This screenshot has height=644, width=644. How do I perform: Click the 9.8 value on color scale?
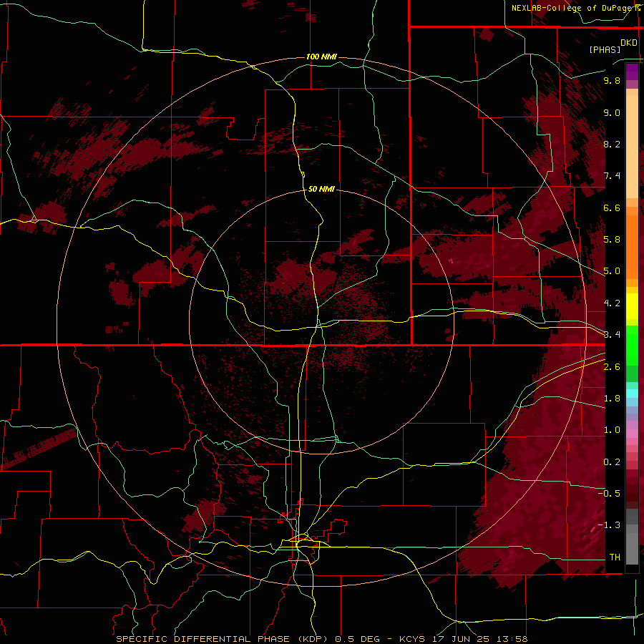point(612,81)
